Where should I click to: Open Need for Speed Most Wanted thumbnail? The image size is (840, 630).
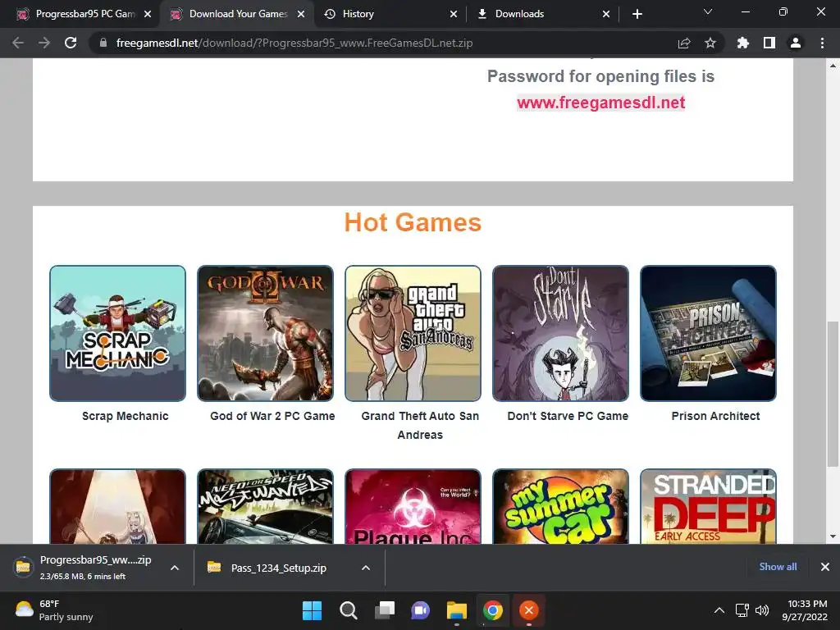pos(265,506)
